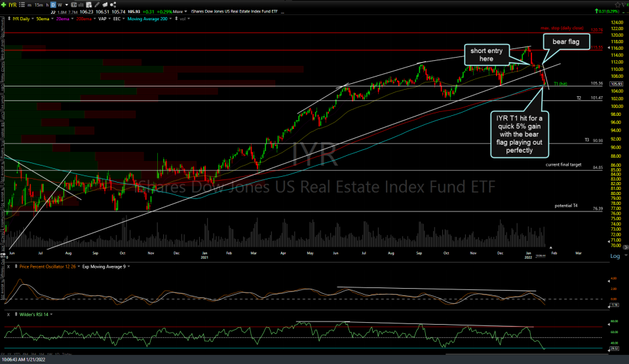629x364 pixels.
Task: Click the IYR ticker symbol field
Action: 12,5
